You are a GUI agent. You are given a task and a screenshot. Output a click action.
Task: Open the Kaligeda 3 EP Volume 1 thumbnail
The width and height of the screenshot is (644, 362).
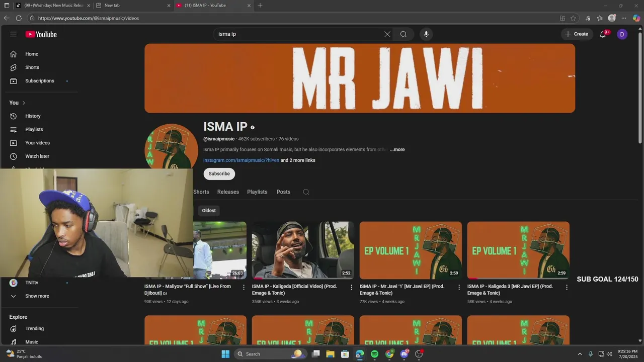point(518,250)
